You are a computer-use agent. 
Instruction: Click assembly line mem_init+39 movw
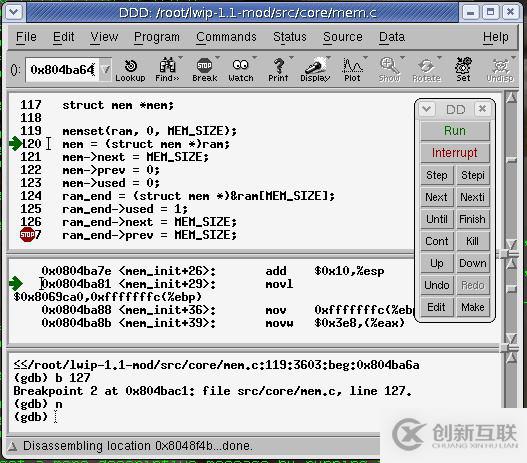click(223, 323)
